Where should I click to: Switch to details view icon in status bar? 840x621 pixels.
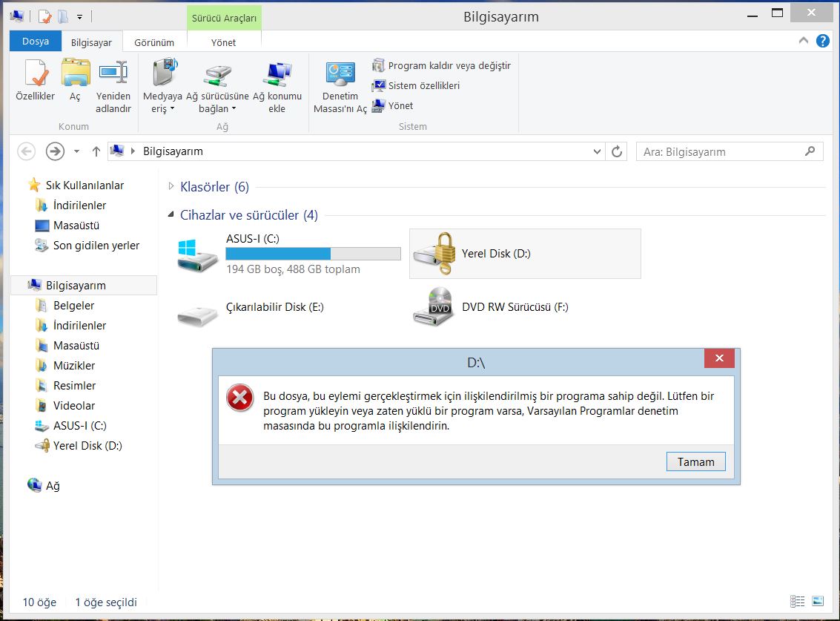click(797, 601)
